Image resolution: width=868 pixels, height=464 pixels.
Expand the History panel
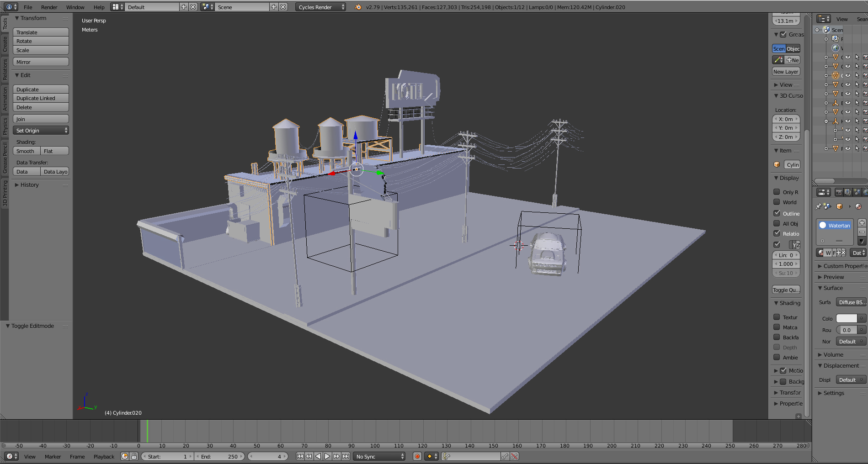click(x=29, y=185)
